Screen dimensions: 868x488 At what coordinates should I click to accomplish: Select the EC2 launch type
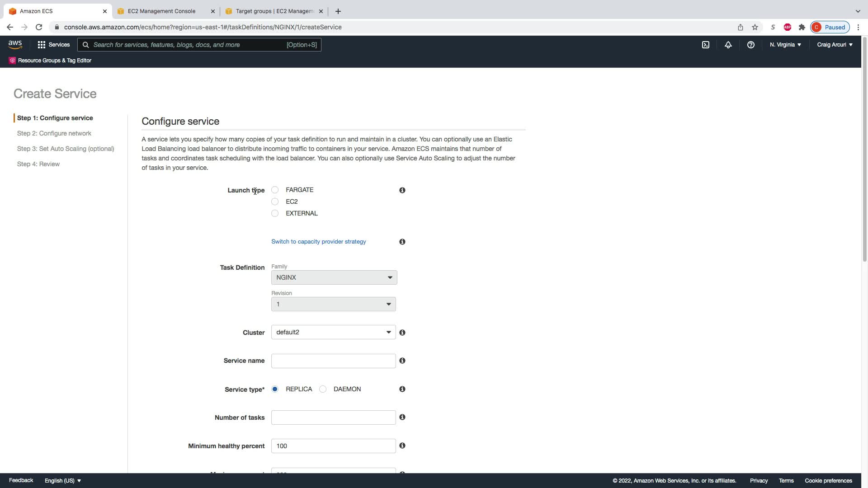tap(275, 202)
